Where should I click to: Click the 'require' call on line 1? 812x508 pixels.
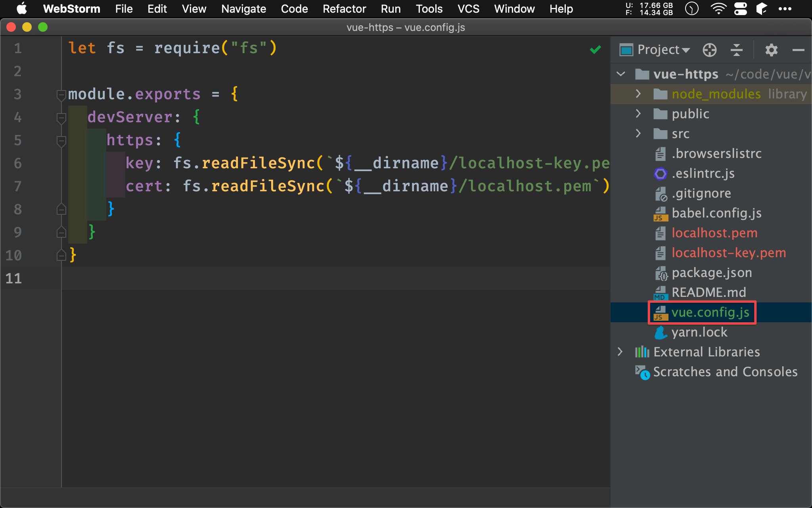click(187, 48)
